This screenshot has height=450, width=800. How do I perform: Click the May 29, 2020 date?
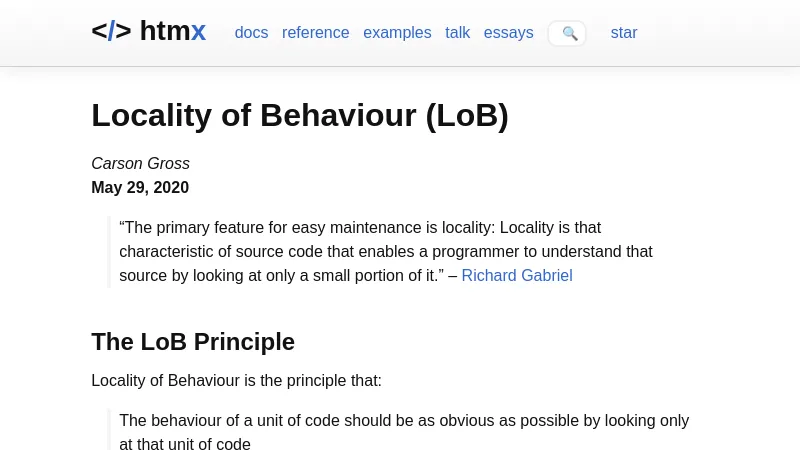(140, 188)
